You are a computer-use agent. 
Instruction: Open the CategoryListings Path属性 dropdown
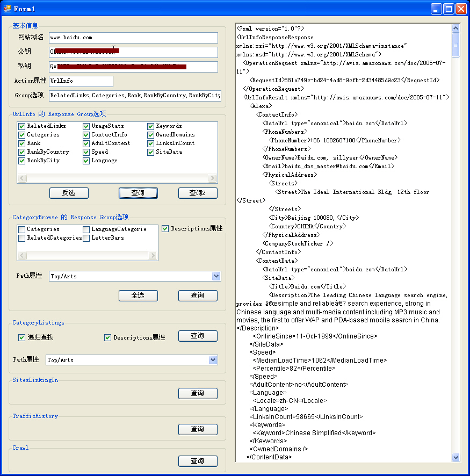[x=213, y=360]
